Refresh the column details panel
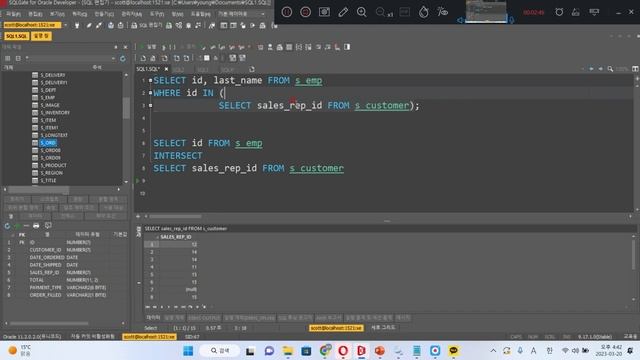The height and width of the screenshot is (360, 640). tap(7, 226)
